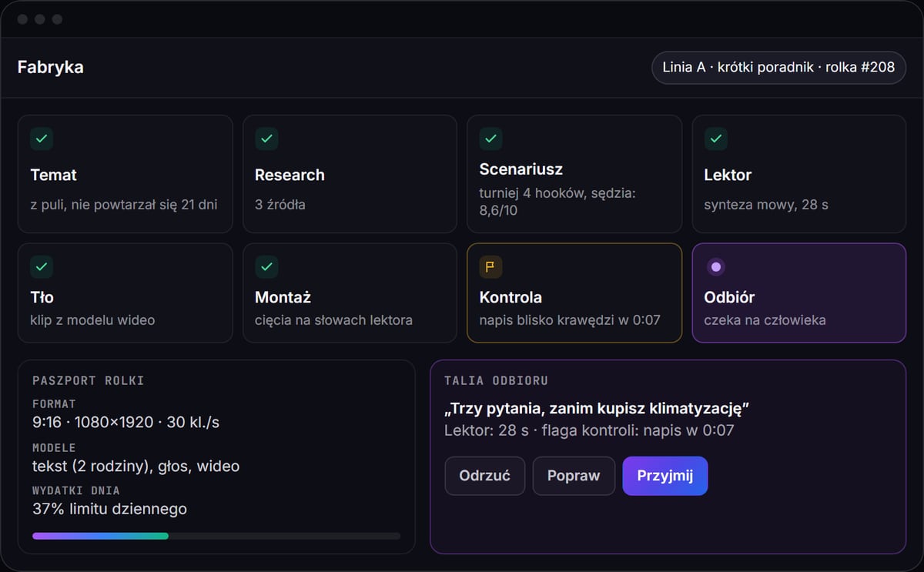Click the Popraw button

tap(574, 476)
